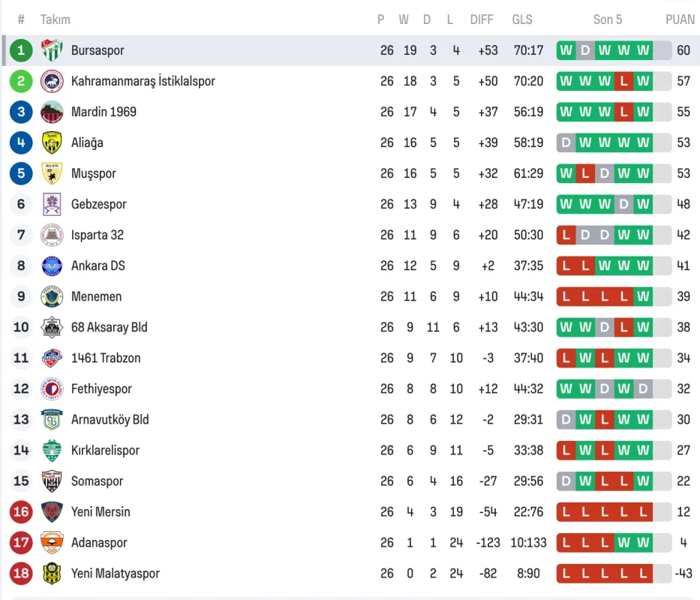700x600 pixels.
Task: Click the GLS column header
Action: 522,19
